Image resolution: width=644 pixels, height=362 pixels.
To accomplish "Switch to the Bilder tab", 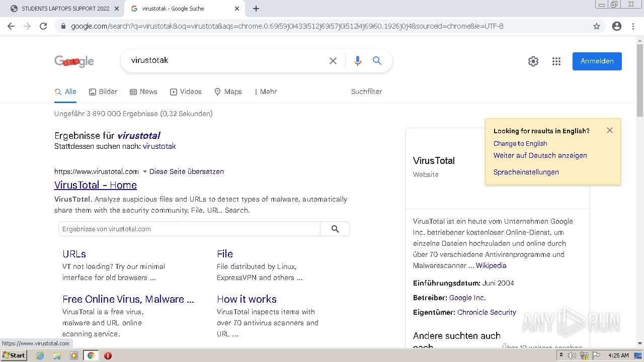I will point(103,92).
